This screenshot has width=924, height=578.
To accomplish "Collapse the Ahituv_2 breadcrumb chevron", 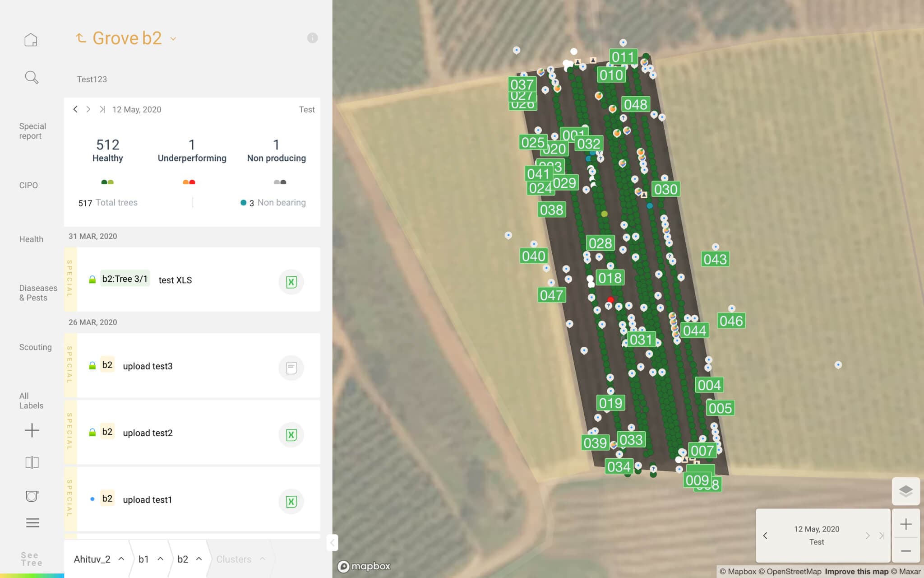I will [121, 559].
